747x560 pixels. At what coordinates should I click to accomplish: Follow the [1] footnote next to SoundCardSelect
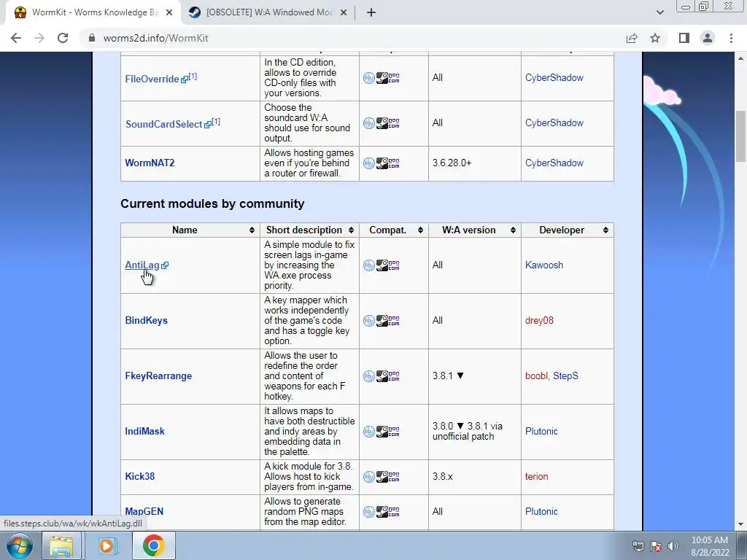[216, 122]
